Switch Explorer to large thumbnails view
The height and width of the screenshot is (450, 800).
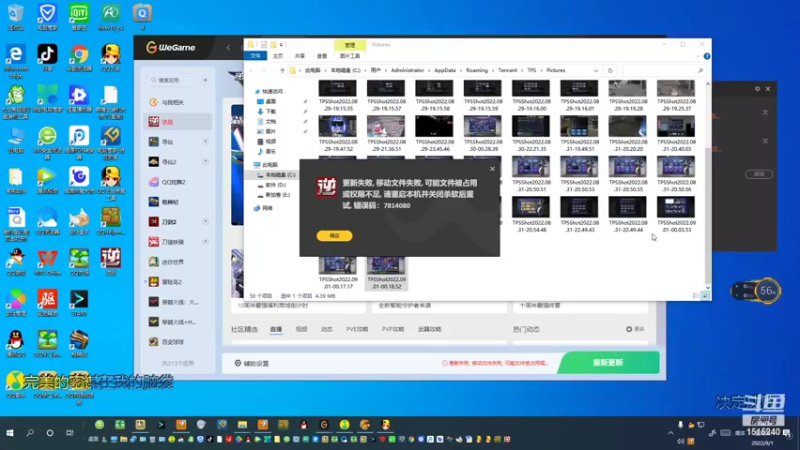(705, 295)
